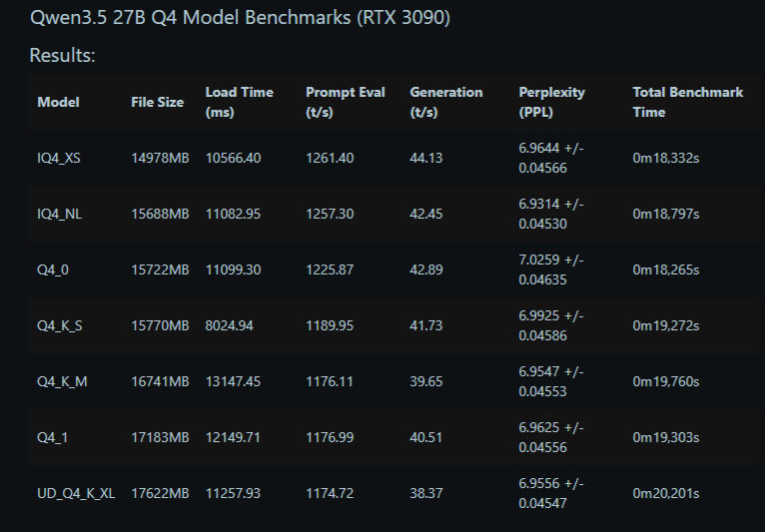Click the 'Load Time (ms)' column header
This screenshot has width=765, height=532.
pyautogui.click(x=239, y=102)
